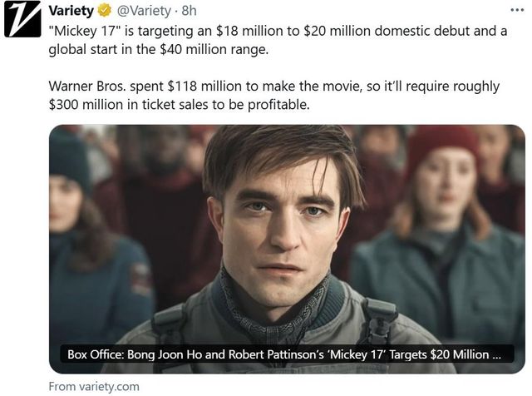Open the three-dot more options menu
This screenshot has width=532, height=396.
[x=517, y=12]
